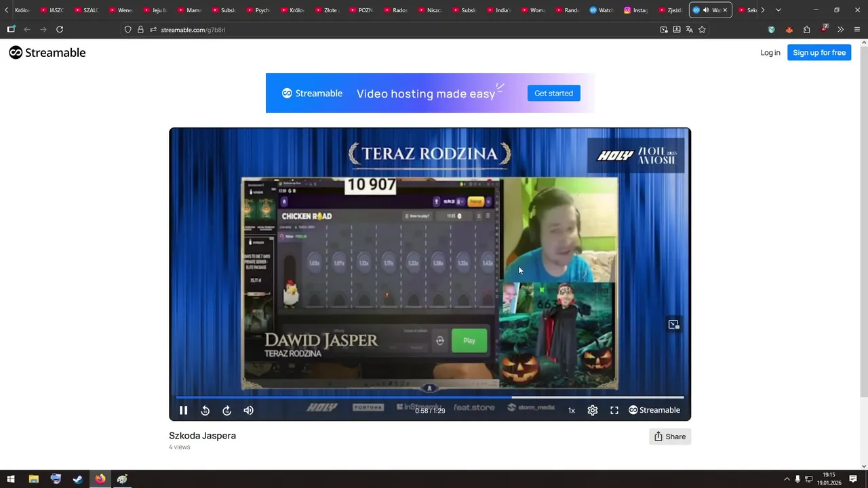Rewind the video 10 seconds
868x488 pixels.
205,410
